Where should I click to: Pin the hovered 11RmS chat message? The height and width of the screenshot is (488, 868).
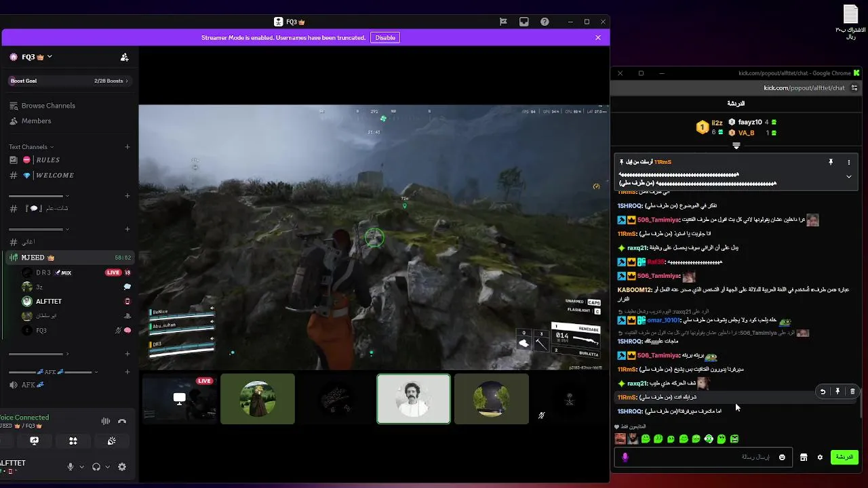tap(837, 391)
